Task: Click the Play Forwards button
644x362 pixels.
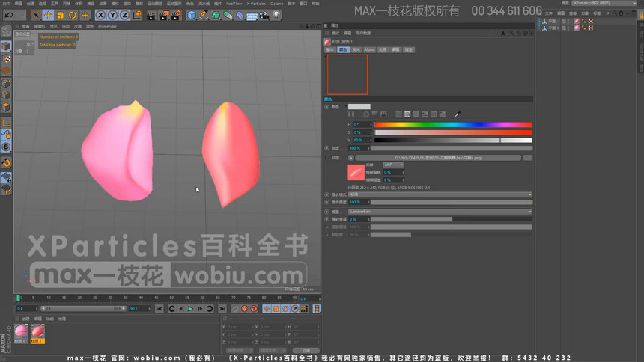Action: pos(190,309)
